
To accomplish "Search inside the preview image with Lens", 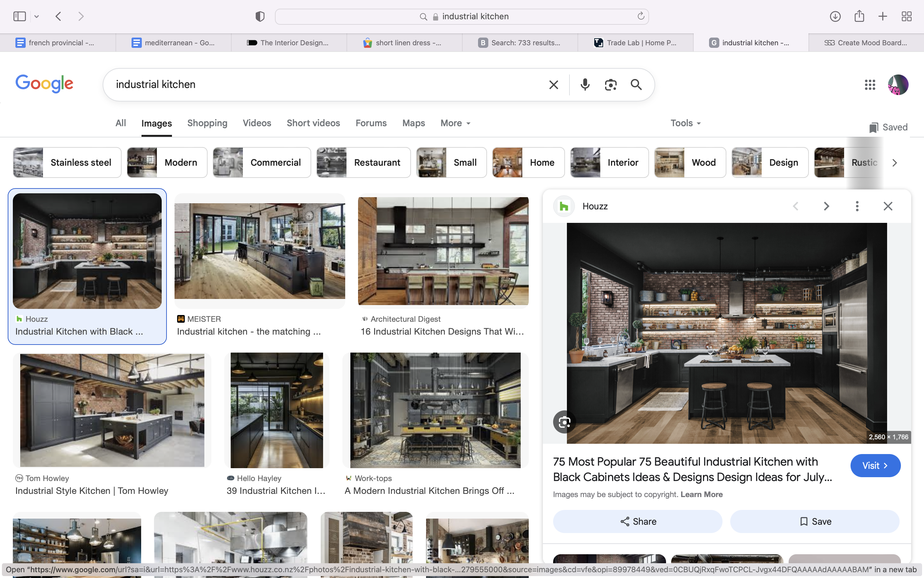I will point(564,422).
